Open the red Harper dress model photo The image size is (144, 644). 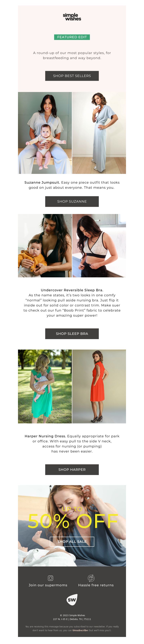[99, 386]
